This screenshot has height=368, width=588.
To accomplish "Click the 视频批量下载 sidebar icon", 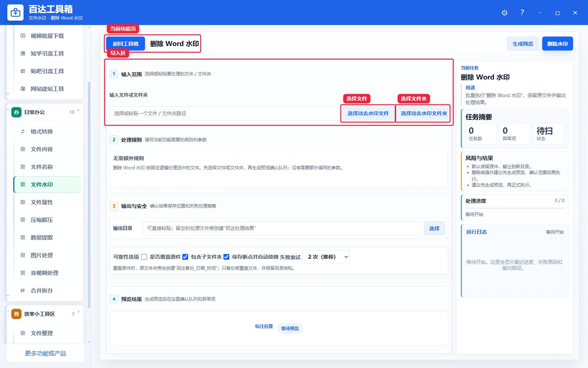I will (x=23, y=36).
